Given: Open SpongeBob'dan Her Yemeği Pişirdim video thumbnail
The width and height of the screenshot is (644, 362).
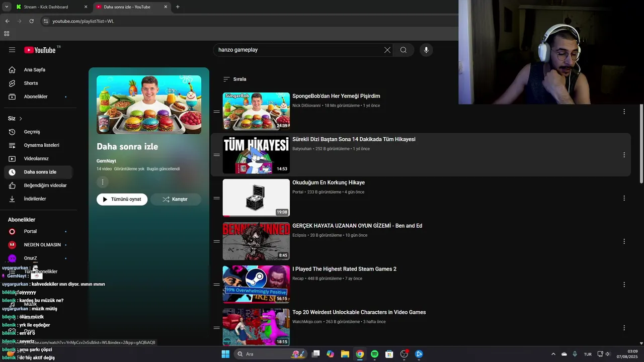Looking at the screenshot, I should [256, 111].
